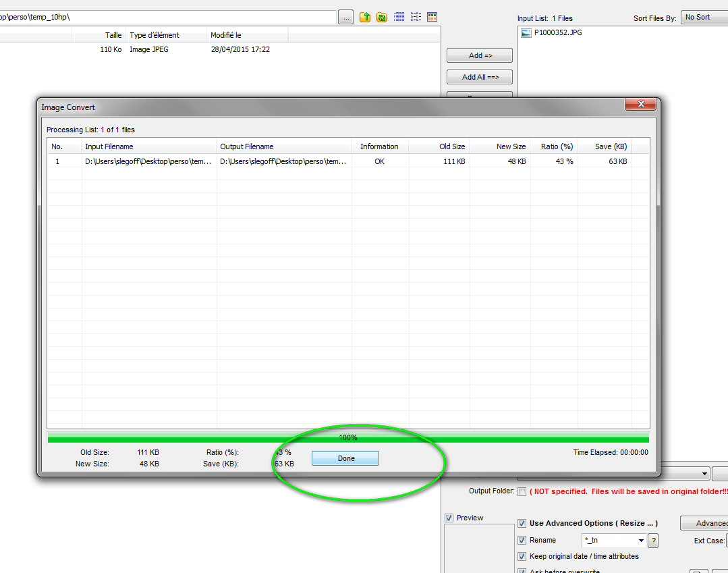Image resolution: width=728 pixels, height=573 pixels.
Task: Sort results by Old Size column header
Action: pyautogui.click(x=439, y=146)
